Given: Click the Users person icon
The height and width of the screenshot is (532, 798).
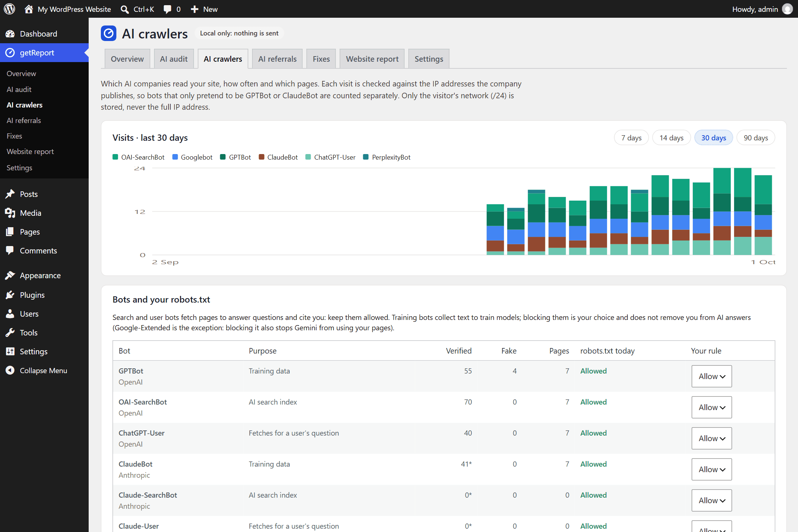Looking at the screenshot, I should [x=10, y=314].
